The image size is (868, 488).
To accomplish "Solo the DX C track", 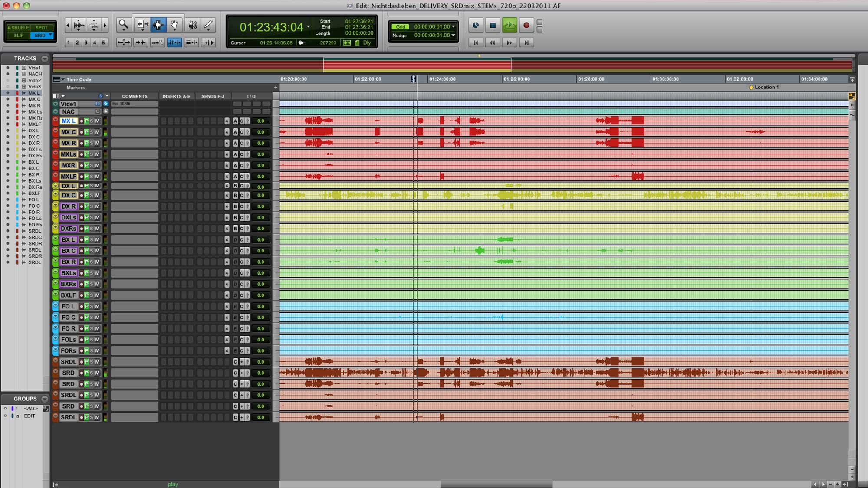I will (x=92, y=195).
